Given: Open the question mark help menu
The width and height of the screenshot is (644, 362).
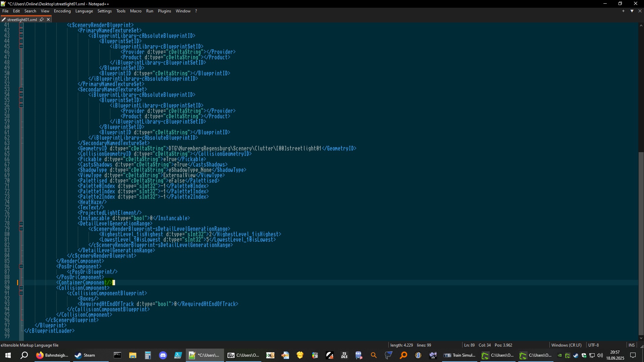Looking at the screenshot, I should click(x=196, y=11).
